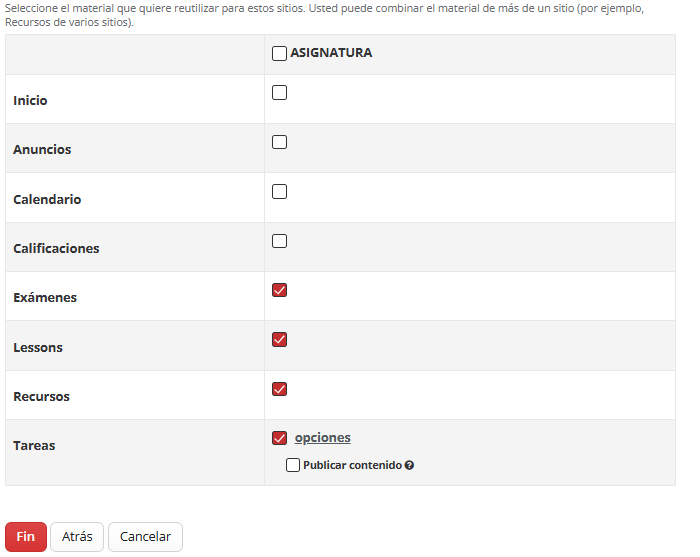The width and height of the screenshot is (700, 557).
Task: Uncheck the Tareas checkbox
Action: [x=279, y=438]
